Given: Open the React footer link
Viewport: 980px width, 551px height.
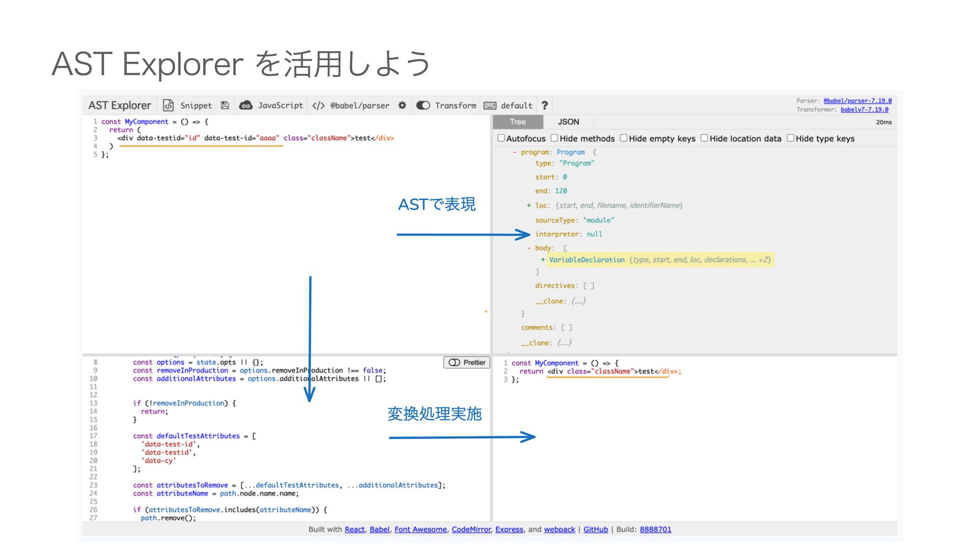Looking at the screenshot, I should point(355,530).
